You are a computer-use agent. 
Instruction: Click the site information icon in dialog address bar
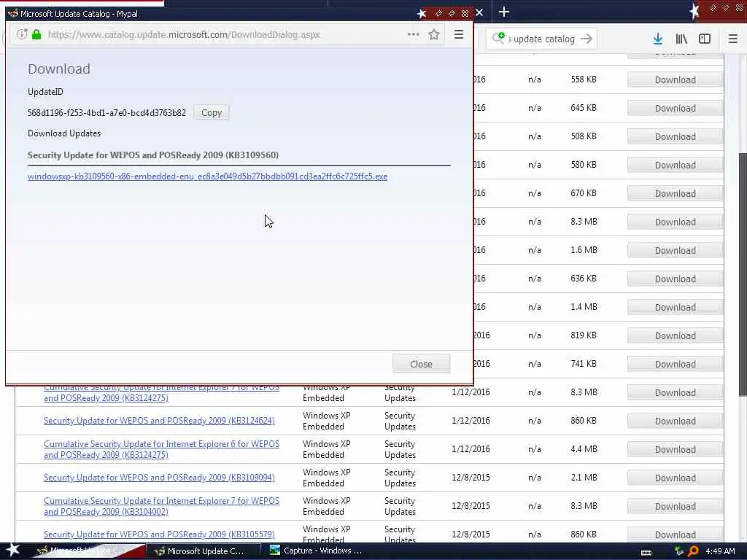pyautogui.click(x=21, y=34)
